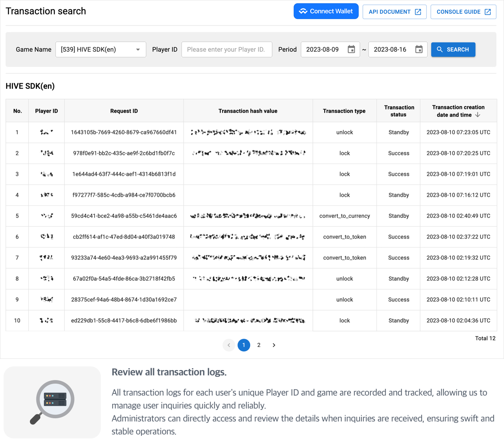
Task: Click the Transaction creation date and time header
Action: tap(458, 111)
